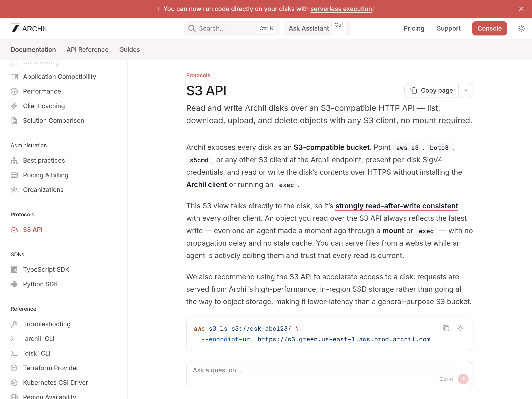532x399 pixels.
Task: Click the Terraform Provider box icon
Action: [14, 368]
